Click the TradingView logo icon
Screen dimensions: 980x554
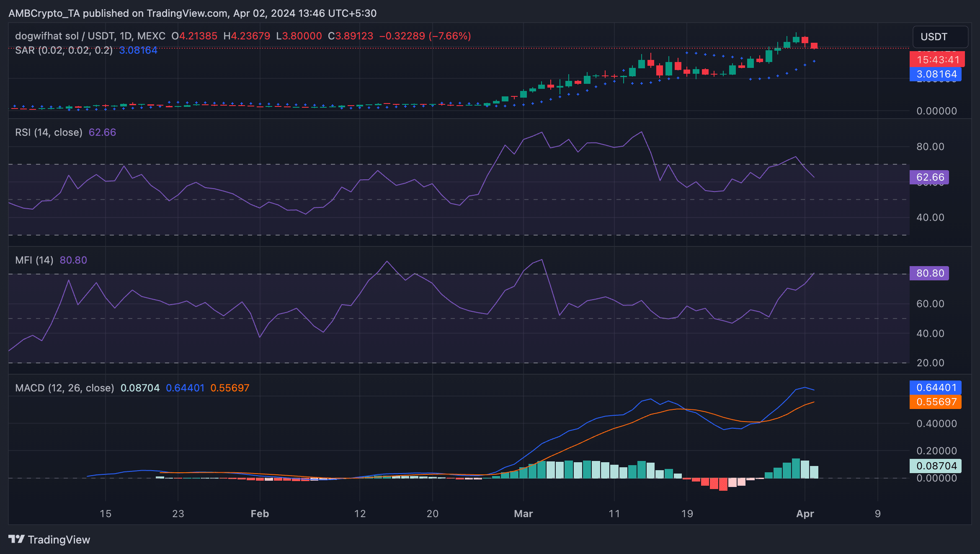(x=17, y=539)
